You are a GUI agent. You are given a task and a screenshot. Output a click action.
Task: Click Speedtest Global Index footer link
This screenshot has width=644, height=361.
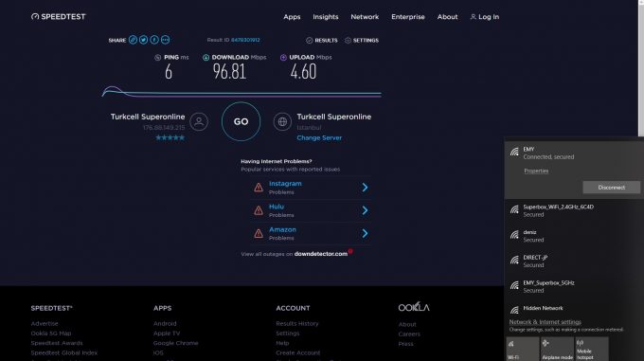[64, 352]
